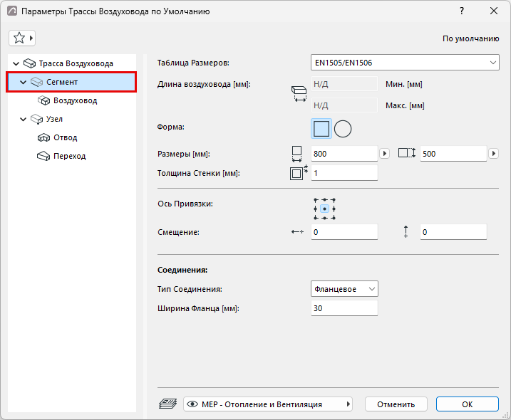
Task: Click the Соединения section heading
Action: point(182,270)
